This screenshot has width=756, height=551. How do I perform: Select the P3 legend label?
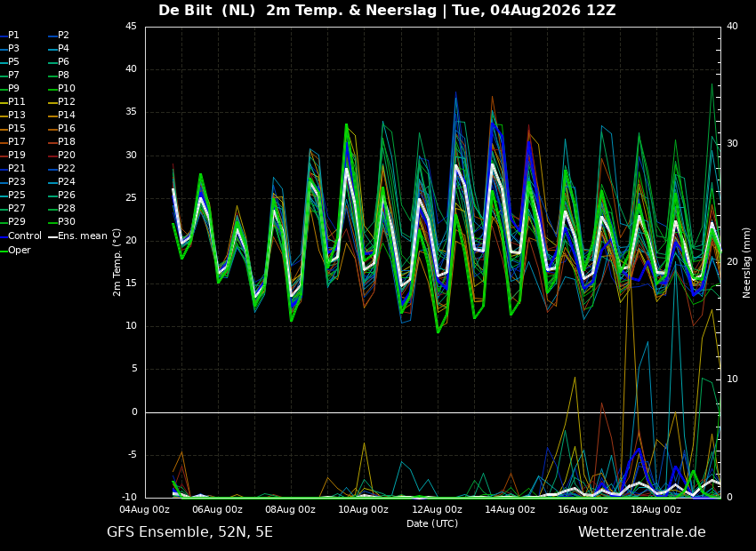(x=10, y=49)
